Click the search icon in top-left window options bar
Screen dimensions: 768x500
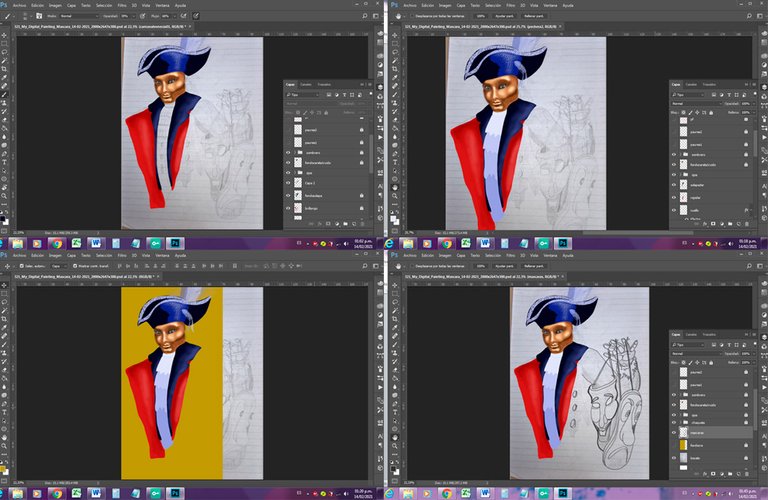[x=365, y=16]
